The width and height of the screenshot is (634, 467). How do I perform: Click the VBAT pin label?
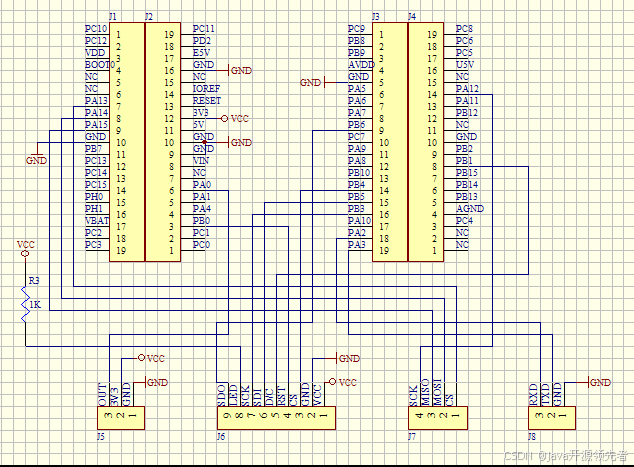point(97,220)
